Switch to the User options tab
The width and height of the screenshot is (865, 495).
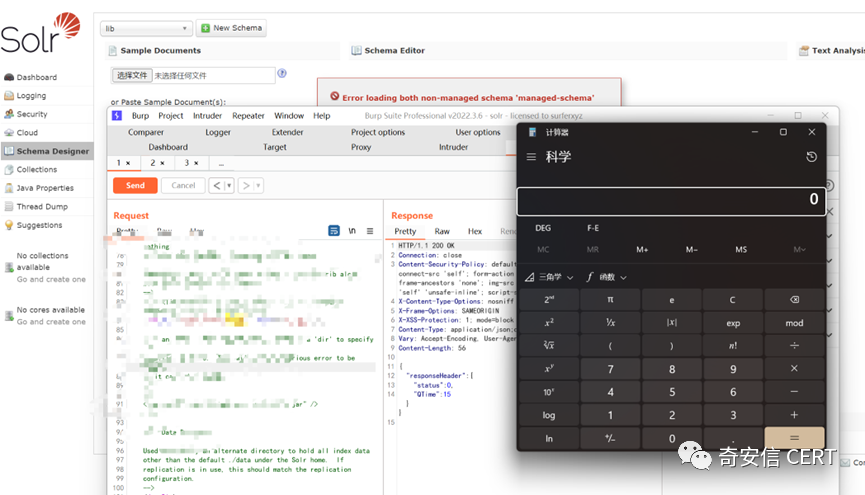click(x=478, y=132)
